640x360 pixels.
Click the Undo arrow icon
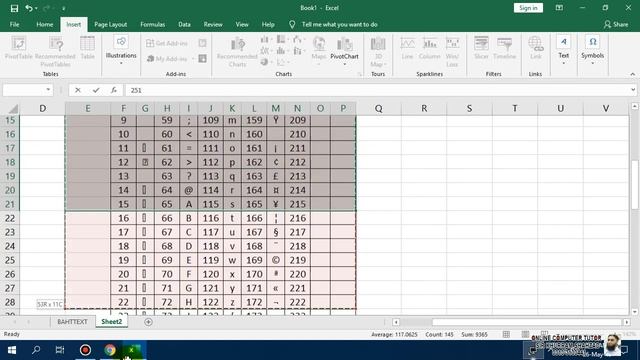pyautogui.click(x=29, y=8)
